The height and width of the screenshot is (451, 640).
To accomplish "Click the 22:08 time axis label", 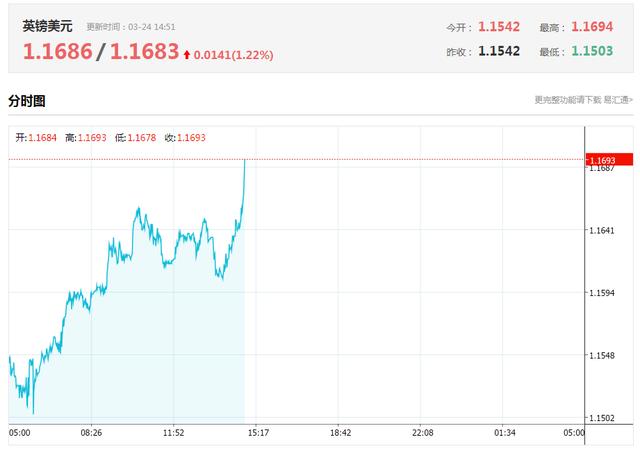I will tap(422, 433).
